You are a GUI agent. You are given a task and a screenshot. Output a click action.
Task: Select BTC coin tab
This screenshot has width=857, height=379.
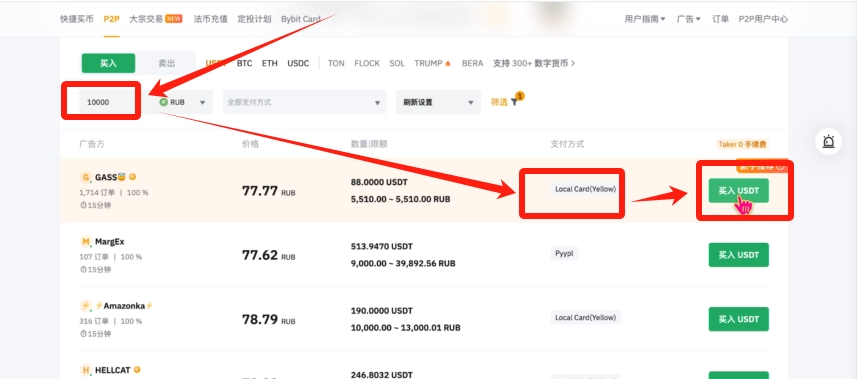click(244, 63)
